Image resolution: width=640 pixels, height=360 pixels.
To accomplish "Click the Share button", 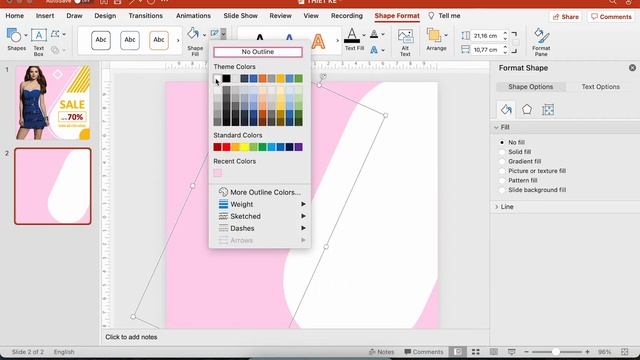I will pos(566,17).
